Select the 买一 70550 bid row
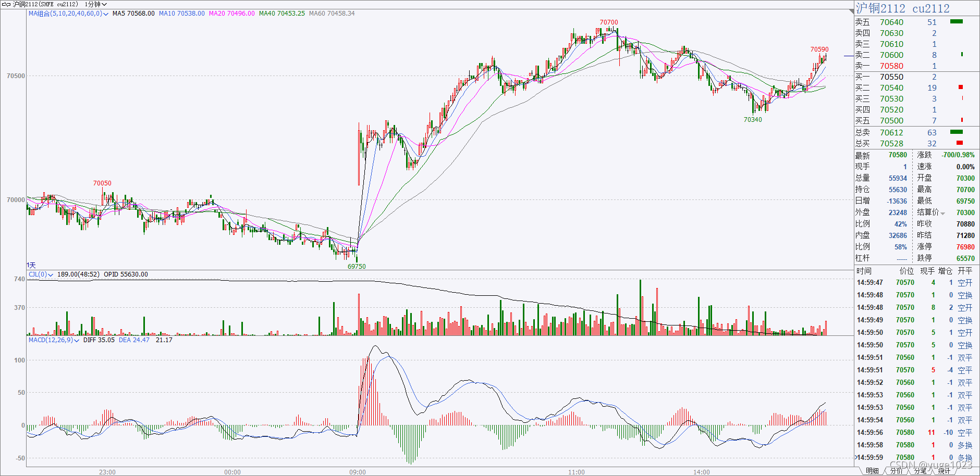This screenshot has width=980, height=476. tap(916, 77)
